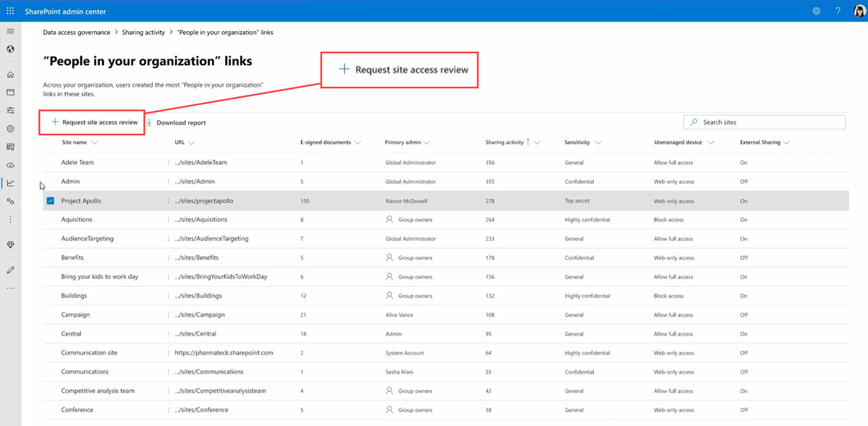Click the help question mark icon

[838, 11]
